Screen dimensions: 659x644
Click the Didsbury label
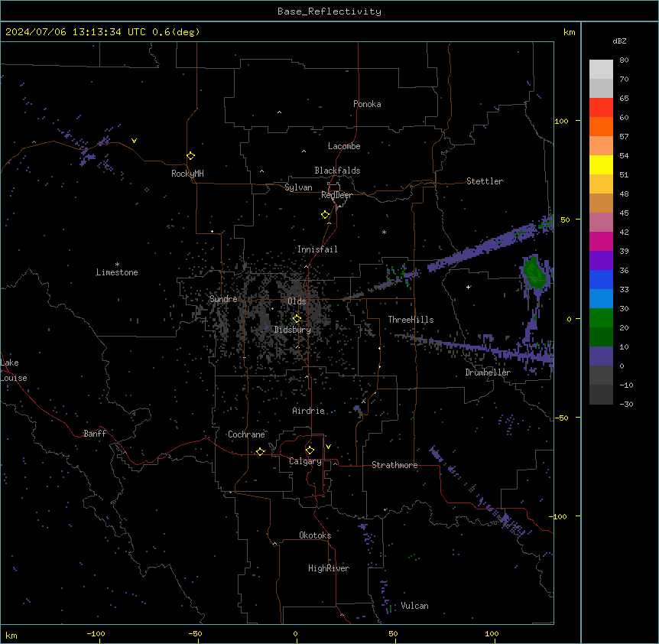point(293,330)
